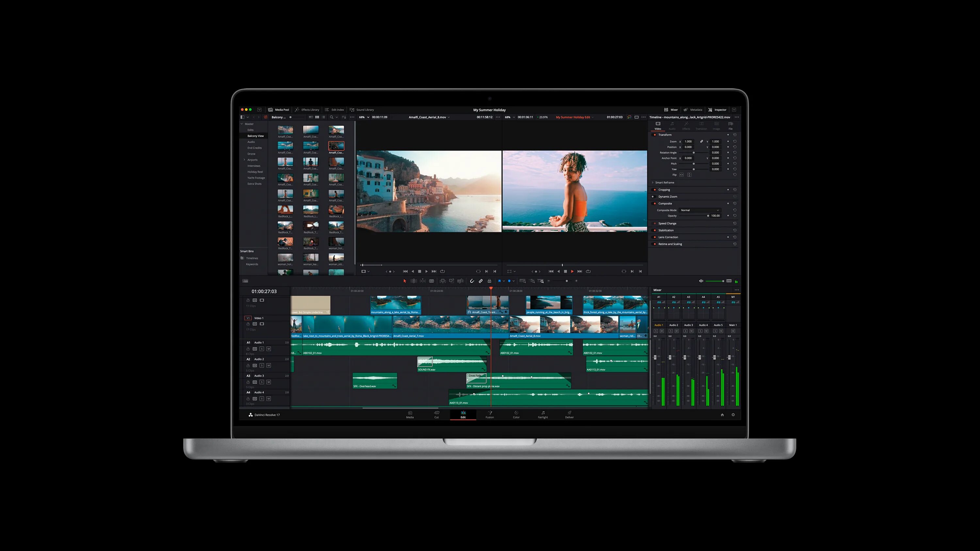Expand the Airports bin folder

[x=244, y=160]
